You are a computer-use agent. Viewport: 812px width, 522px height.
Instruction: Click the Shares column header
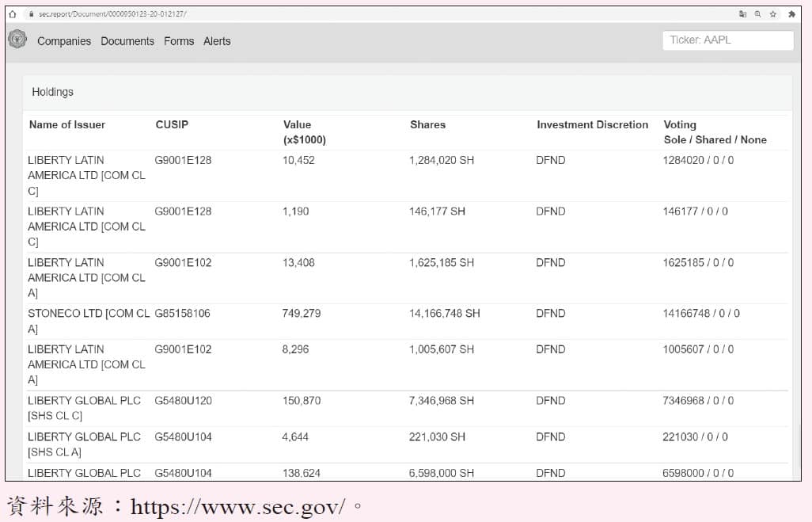click(427, 124)
